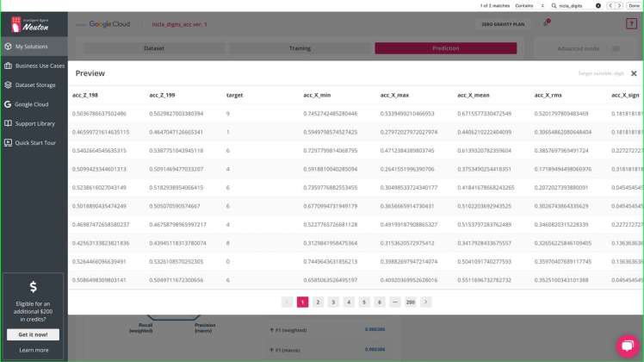
Task: Click the Neuton logo icon
Action: click(15, 24)
